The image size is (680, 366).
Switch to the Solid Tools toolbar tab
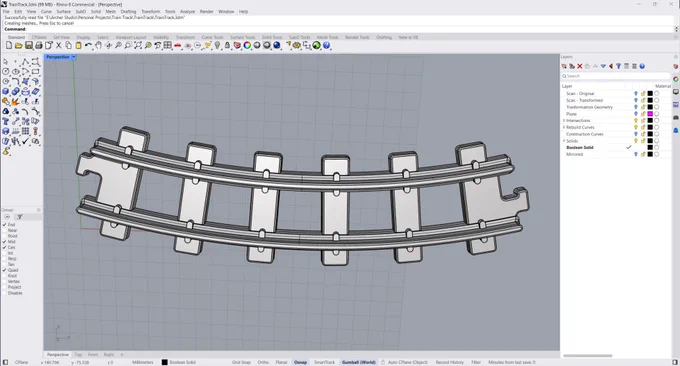(x=271, y=37)
